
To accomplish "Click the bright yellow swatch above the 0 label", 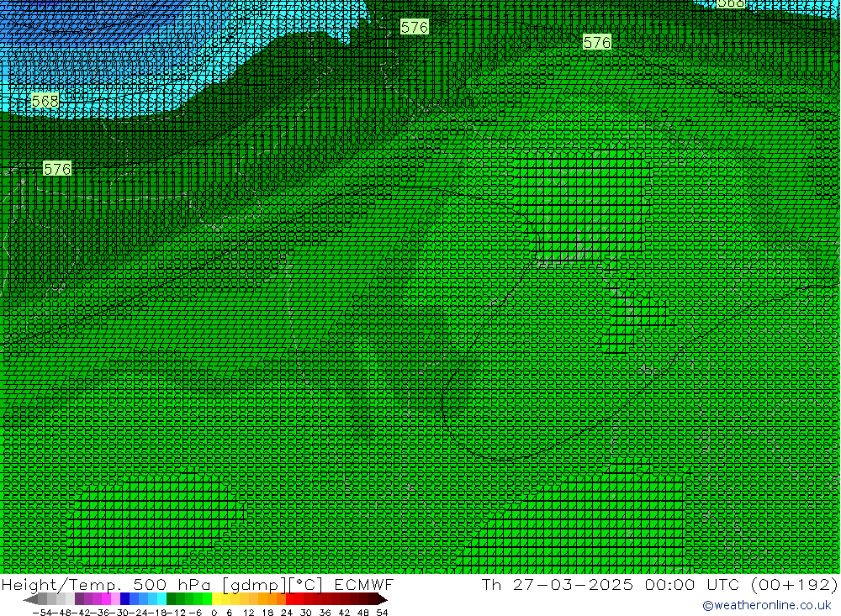I will 216,599.
